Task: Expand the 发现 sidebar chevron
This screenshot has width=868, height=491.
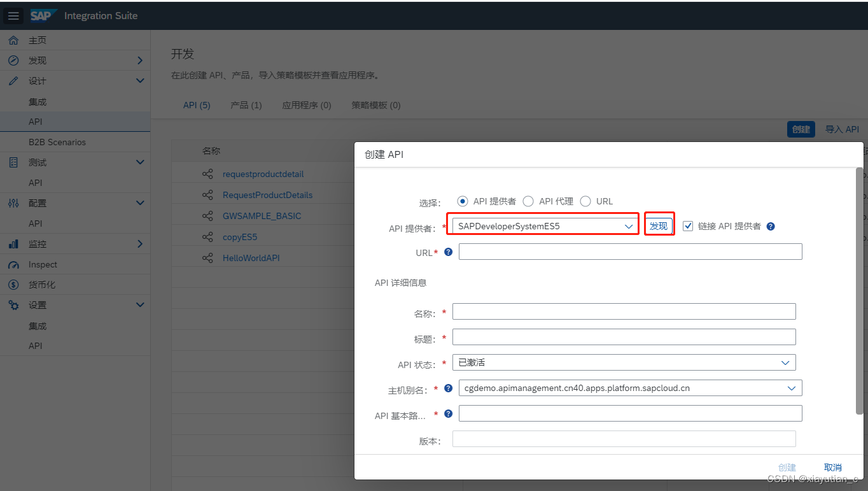Action: point(140,60)
